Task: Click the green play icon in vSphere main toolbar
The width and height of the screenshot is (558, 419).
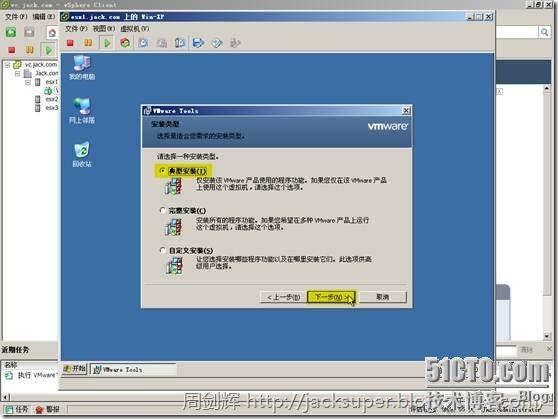Action: pos(48,50)
